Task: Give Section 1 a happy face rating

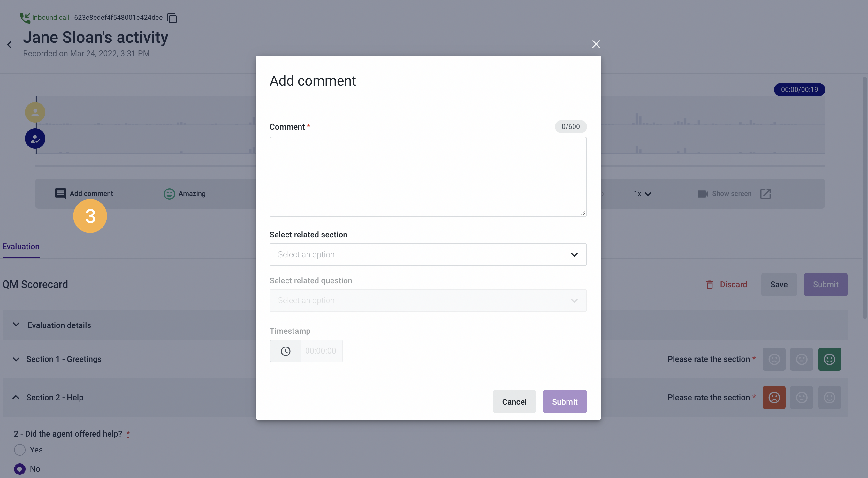Action: coord(830,359)
